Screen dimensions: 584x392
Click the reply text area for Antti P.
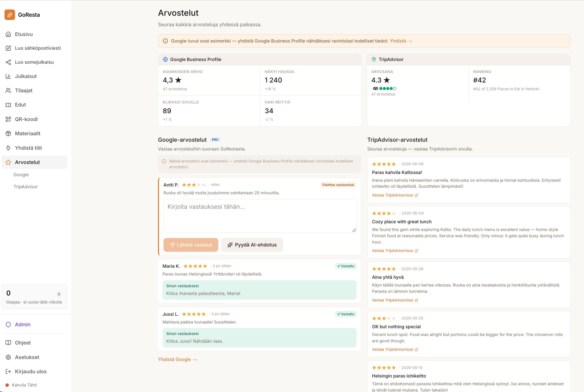click(260, 216)
